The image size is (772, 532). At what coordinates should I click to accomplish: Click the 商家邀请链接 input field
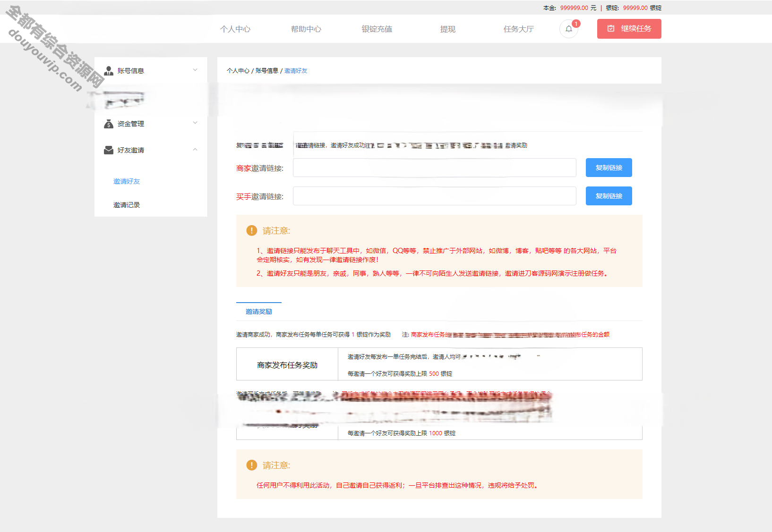click(435, 168)
